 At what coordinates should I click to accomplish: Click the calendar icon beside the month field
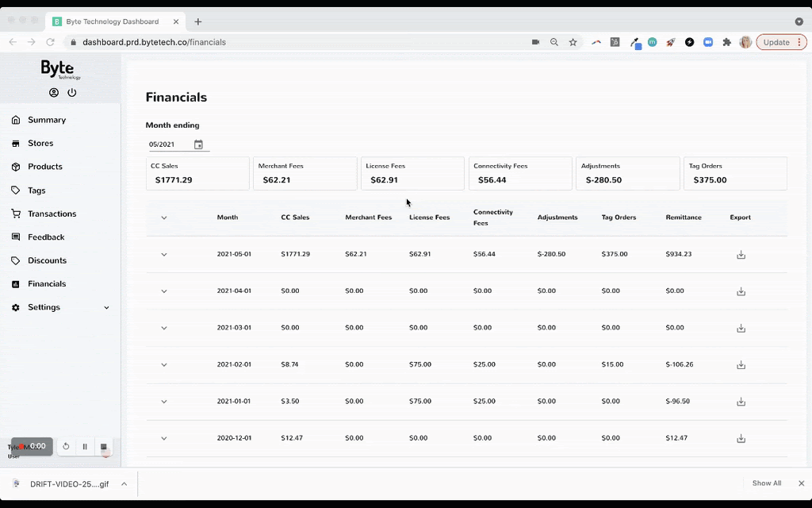(x=198, y=144)
